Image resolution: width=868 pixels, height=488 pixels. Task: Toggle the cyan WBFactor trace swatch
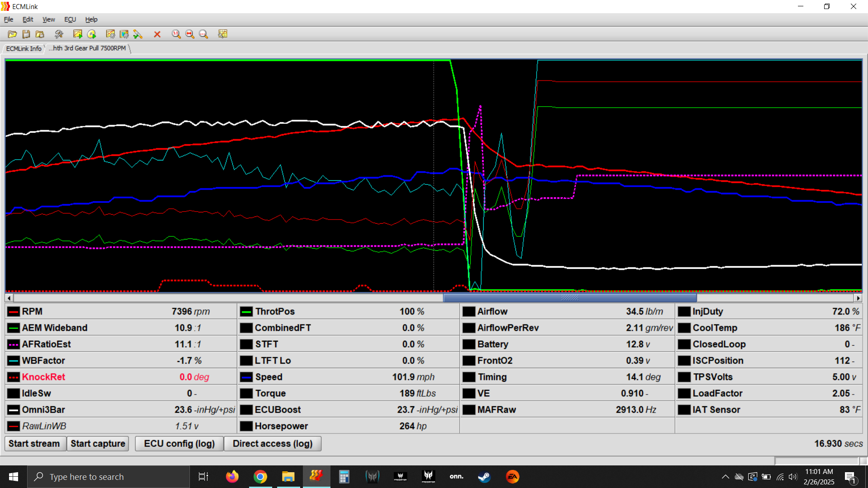(x=14, y=361)
